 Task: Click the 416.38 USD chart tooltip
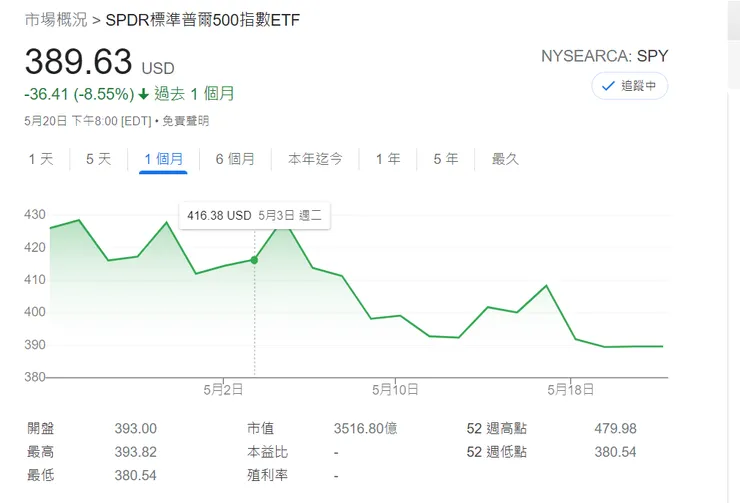click(x=254, y=216)
